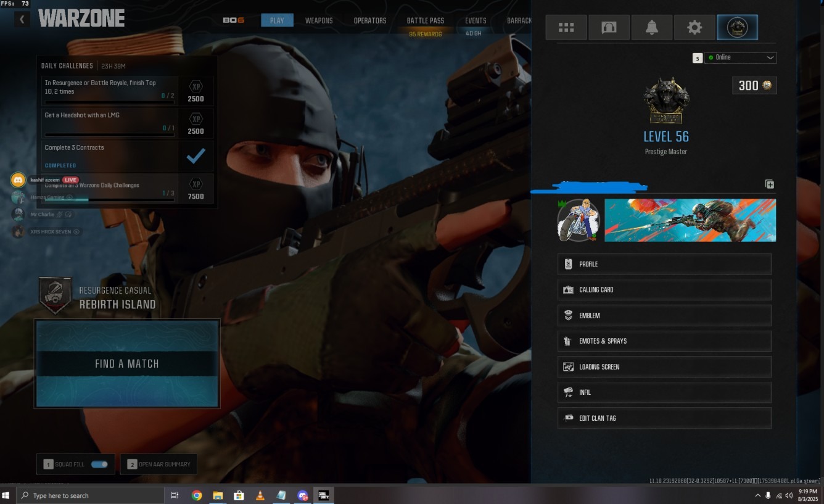This screenshot has height=504, width=824.
Task: Select the PLAY tab
Action: (277, 20)
